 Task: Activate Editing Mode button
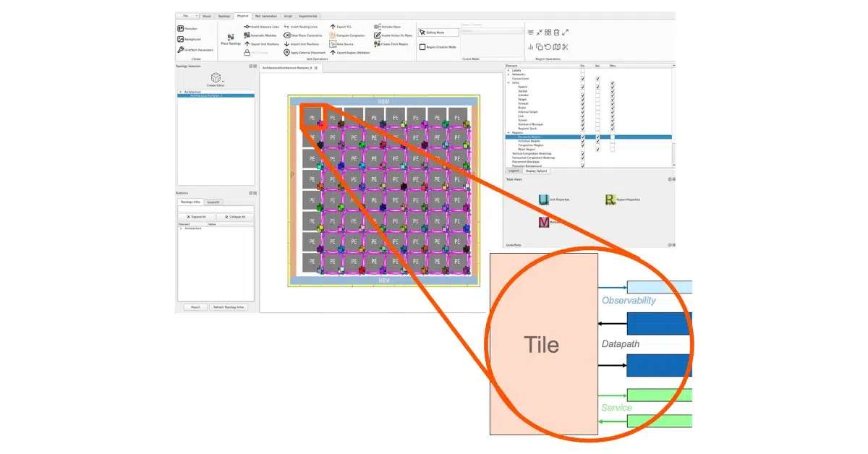(x=438, y=33)
